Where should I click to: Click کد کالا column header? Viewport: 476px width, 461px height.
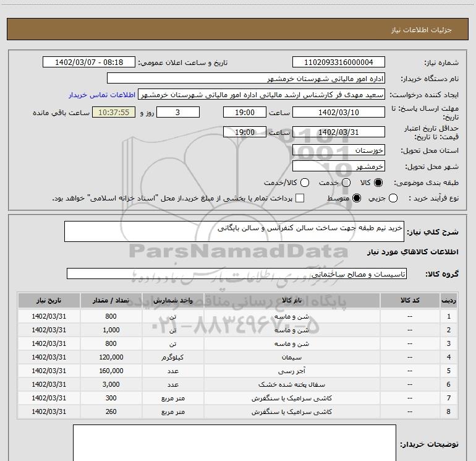pos(410,300)
